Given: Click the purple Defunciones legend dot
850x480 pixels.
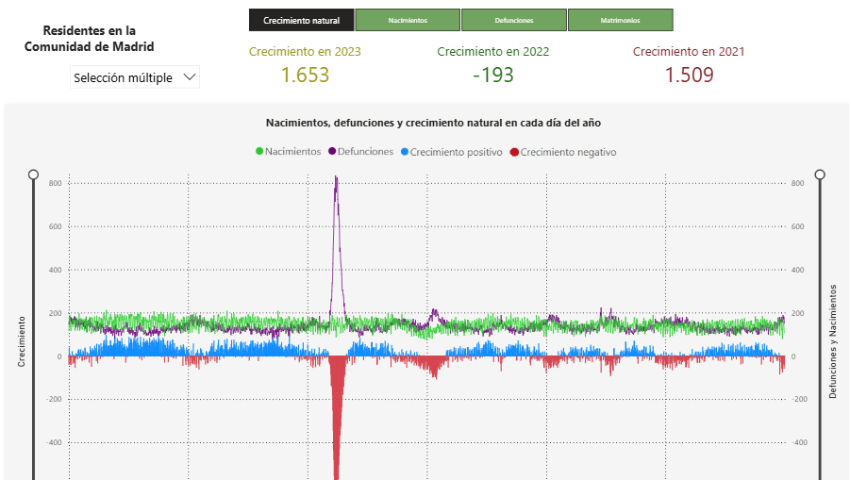Looking at the screenshot, I should (332, 152).
